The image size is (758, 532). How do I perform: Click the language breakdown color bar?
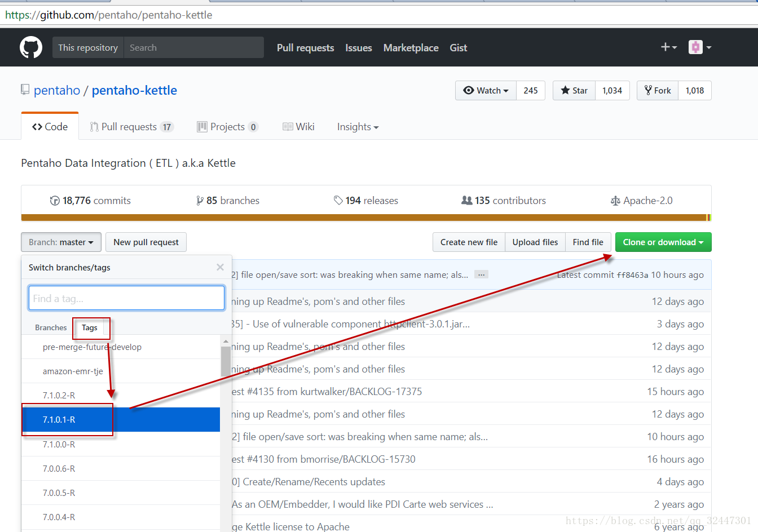[366, 218]
